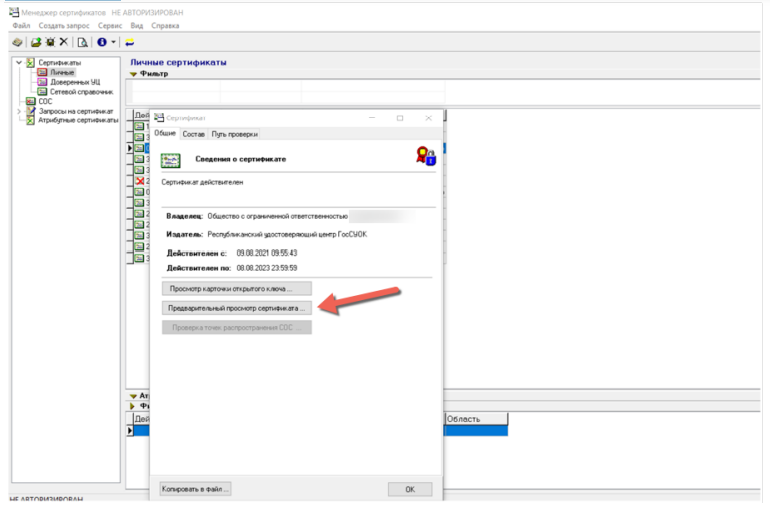Open the Создать запрос menu

pyautogui.click(x=64, y=26)
